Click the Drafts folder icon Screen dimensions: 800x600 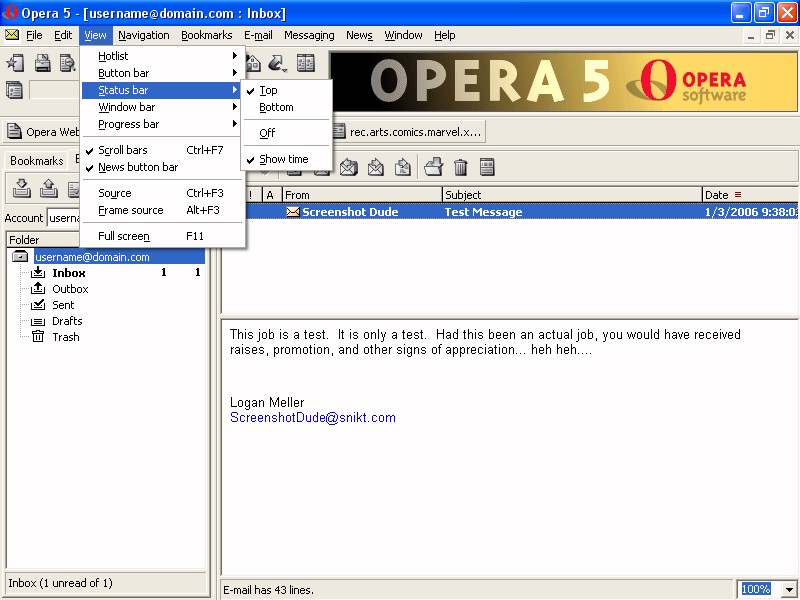click(x=38, y=321)
